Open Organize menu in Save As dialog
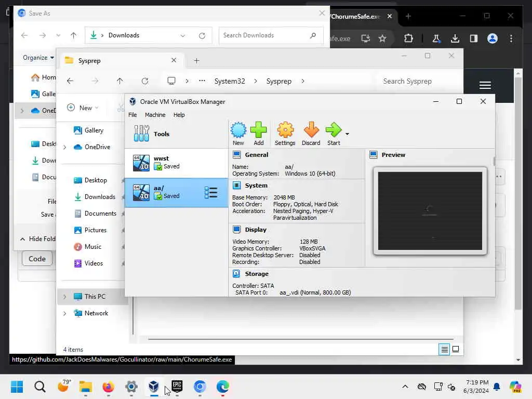532x399 pixels. [x=38, y=58]
